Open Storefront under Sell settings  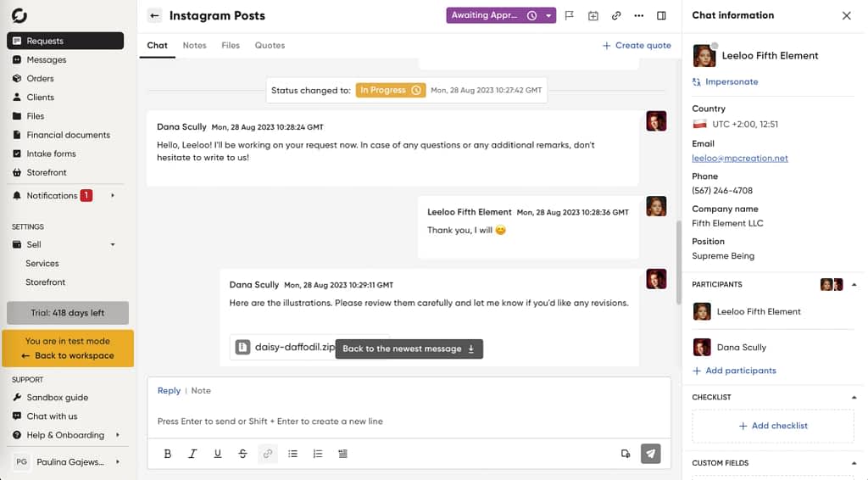point(46,282)
